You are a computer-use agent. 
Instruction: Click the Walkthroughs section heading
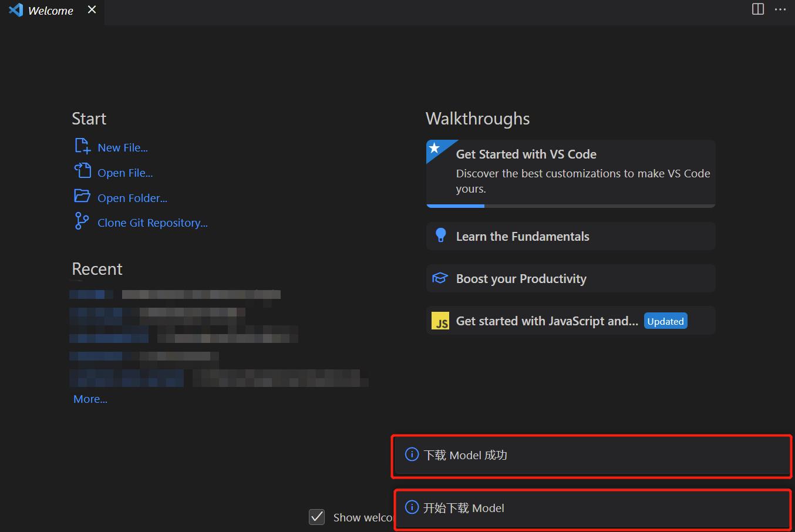[x=477, y=119]
